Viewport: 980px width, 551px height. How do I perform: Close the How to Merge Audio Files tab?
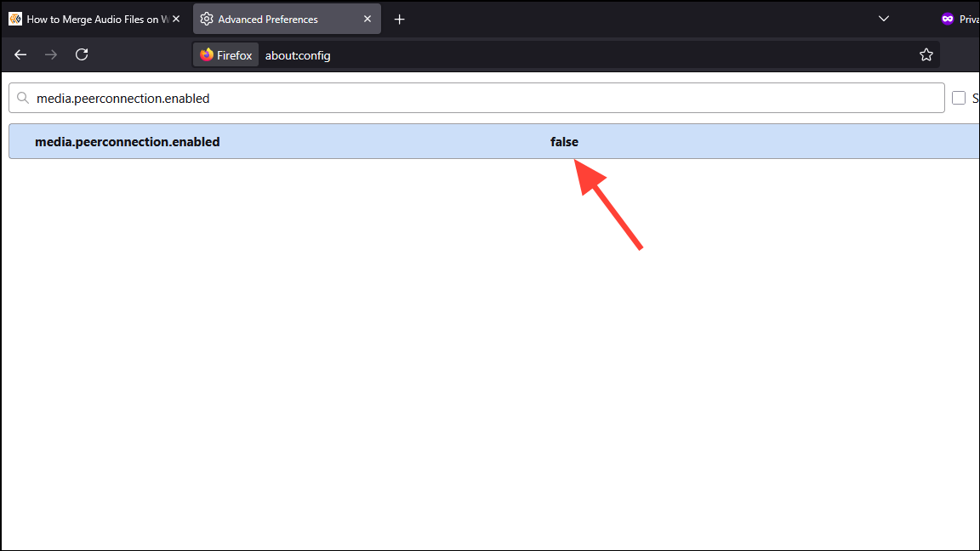click(x=176, y=19)
